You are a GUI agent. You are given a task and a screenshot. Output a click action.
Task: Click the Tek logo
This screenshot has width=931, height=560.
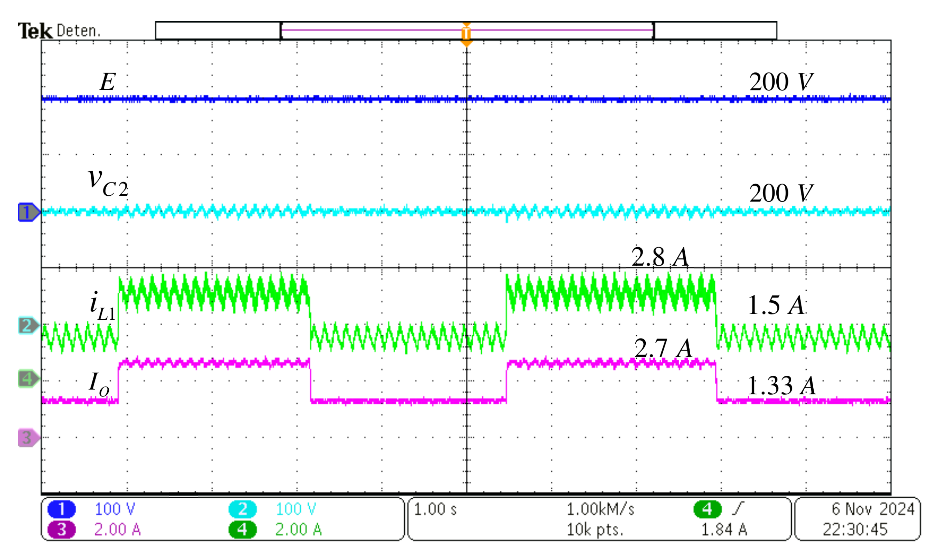tap(35, 31)
